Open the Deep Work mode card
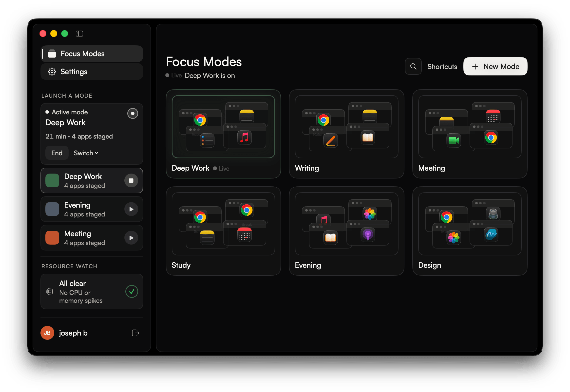The image size is (570, 392). point(223,134)
